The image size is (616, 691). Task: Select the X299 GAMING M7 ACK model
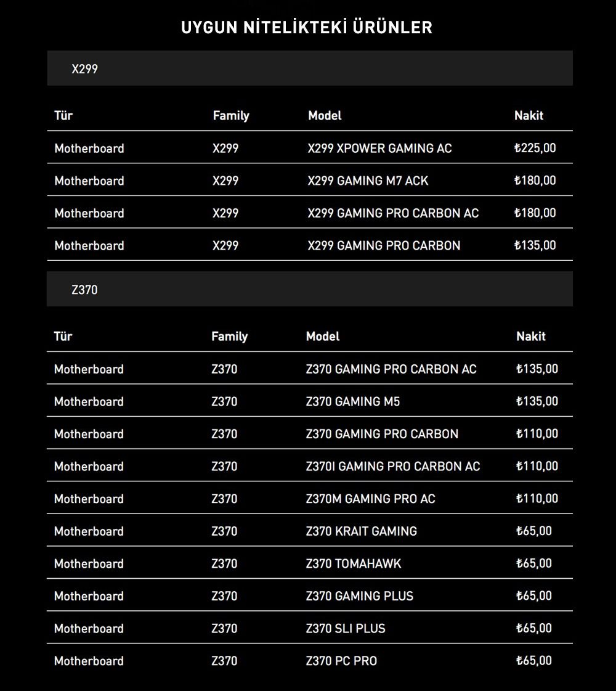click(x=368, y=181)
